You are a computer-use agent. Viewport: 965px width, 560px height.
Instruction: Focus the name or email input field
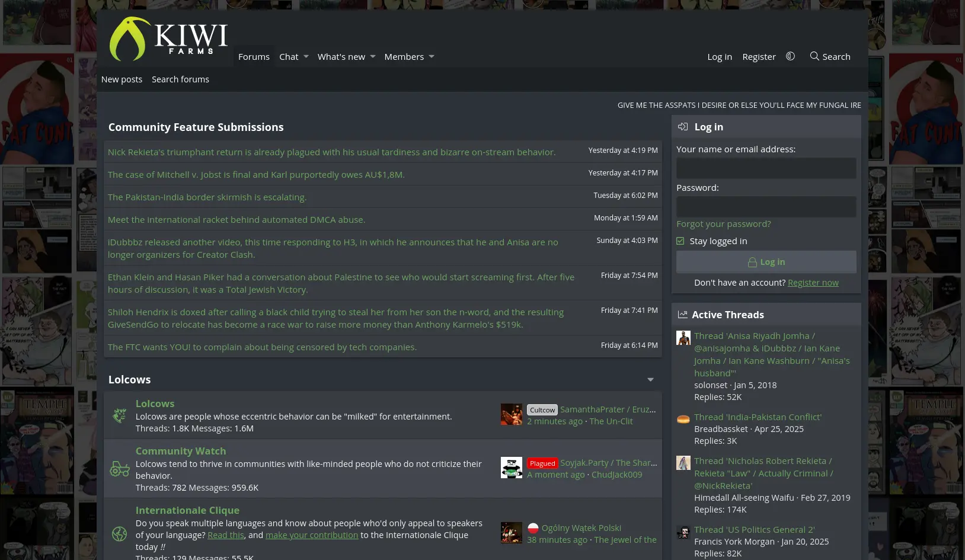766,168
